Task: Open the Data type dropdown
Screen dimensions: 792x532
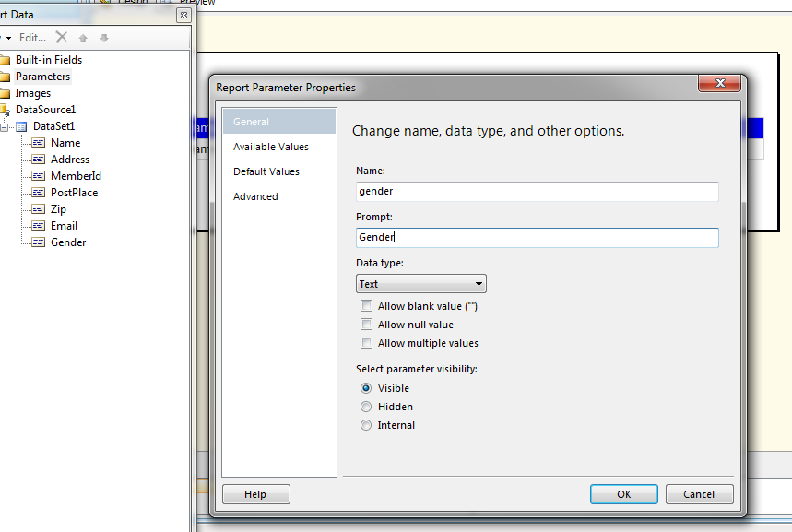Action: coord(480,283)
